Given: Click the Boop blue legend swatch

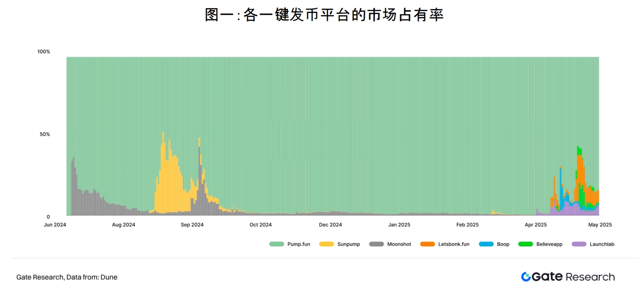Looking at the screenshot, I should pyautogui.click(x=486, y=244).
